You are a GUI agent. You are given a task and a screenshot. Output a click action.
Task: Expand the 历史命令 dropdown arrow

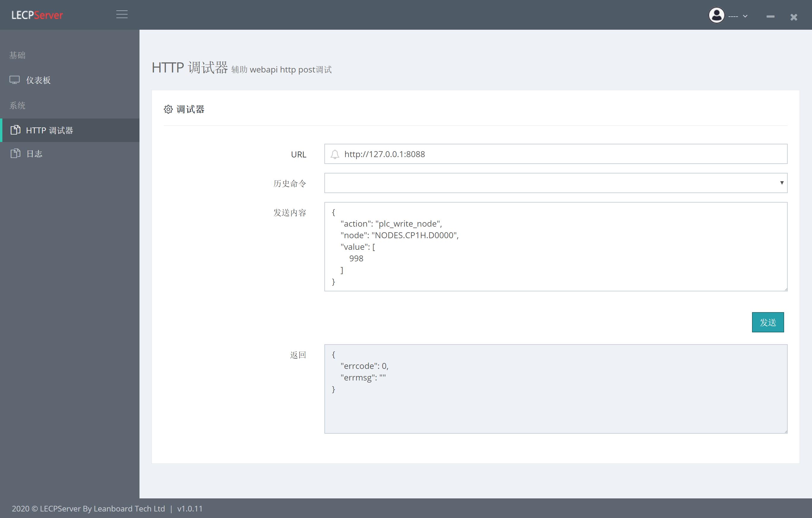pyautogui.click(x=782, y=183)
